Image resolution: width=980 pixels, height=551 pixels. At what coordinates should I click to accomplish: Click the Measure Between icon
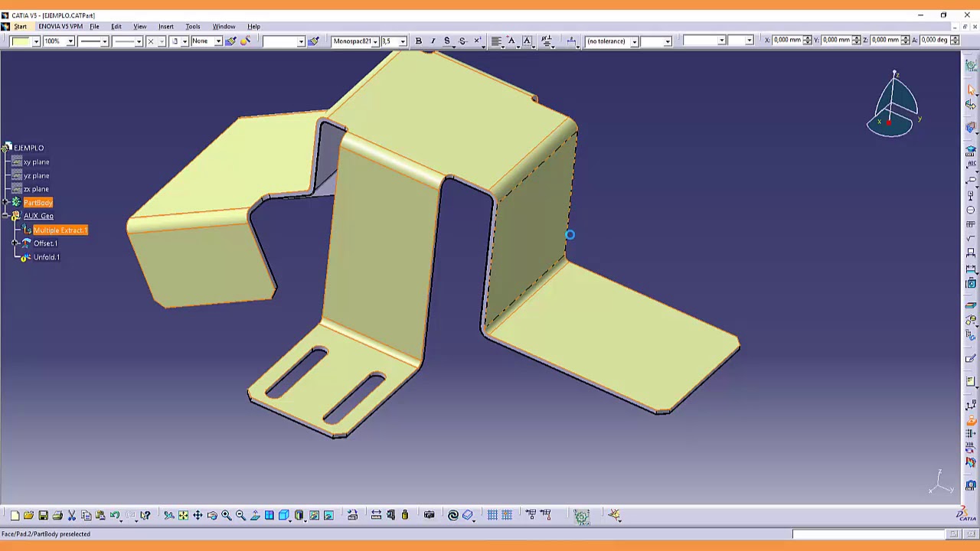point(376,515)
